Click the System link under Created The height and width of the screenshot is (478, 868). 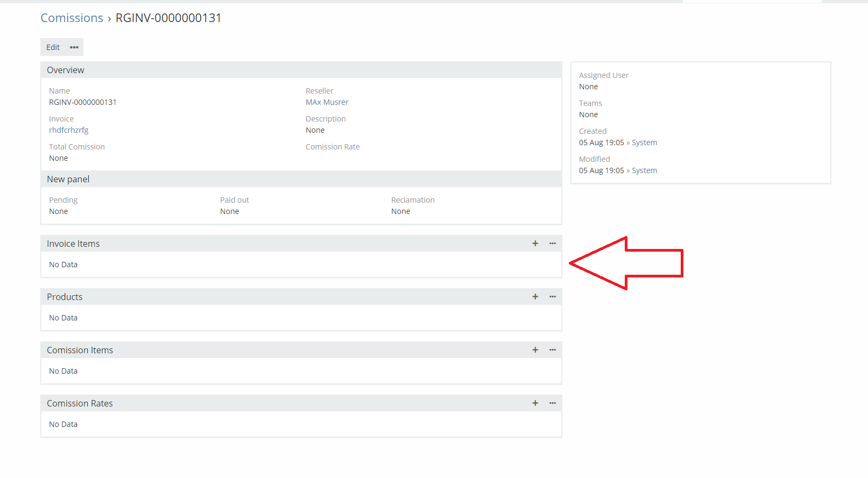pos(644,142)
